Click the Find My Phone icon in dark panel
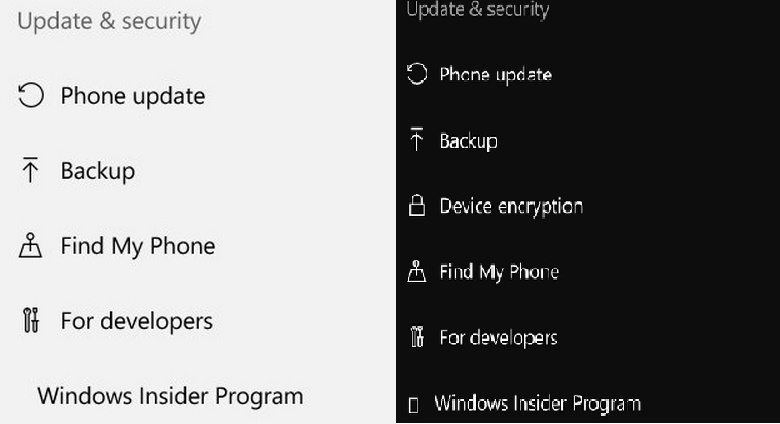This screenshot has width=780, height=424. (417, 272)
